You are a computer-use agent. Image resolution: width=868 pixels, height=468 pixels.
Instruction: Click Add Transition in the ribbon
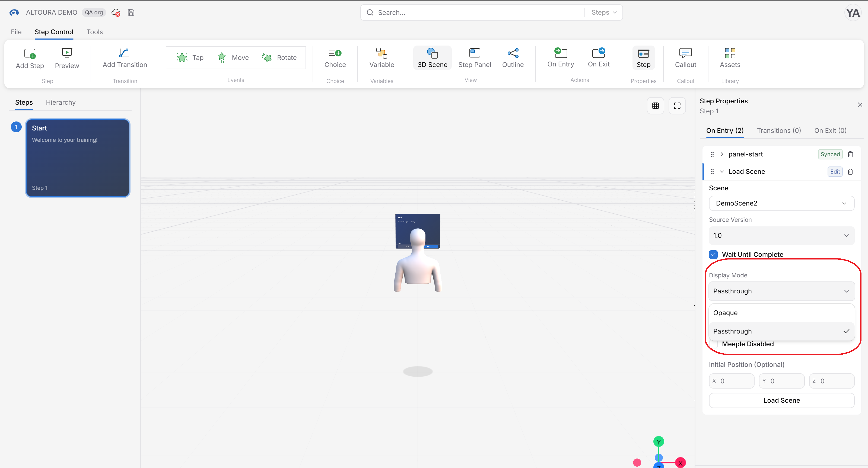coord(125,58)
